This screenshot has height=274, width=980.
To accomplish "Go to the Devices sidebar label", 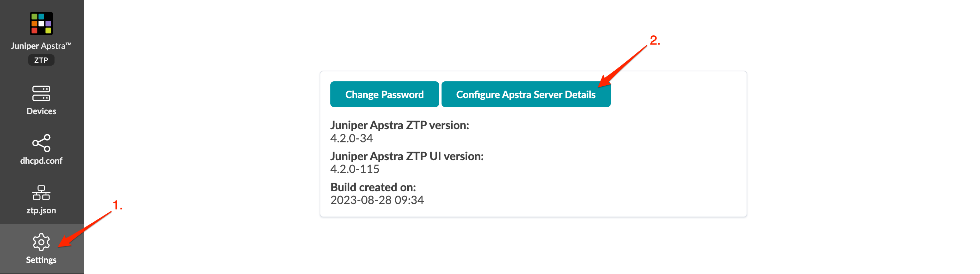I will [x=41, y=111].
